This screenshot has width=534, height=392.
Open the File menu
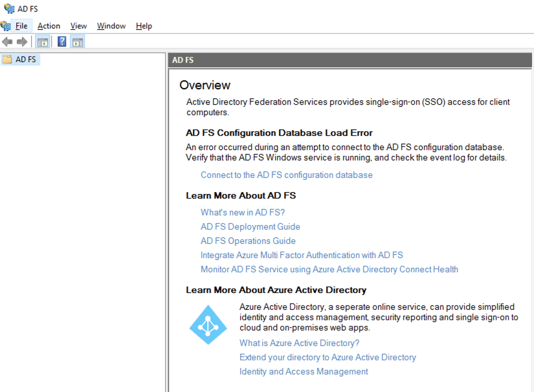pyautogui.click(x=22, y=26)
